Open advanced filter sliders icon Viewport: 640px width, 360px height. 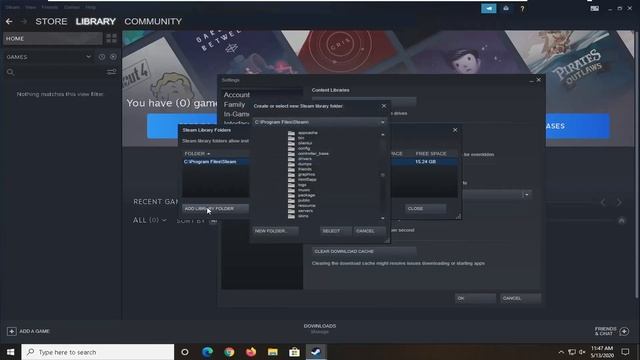[111, 72]
